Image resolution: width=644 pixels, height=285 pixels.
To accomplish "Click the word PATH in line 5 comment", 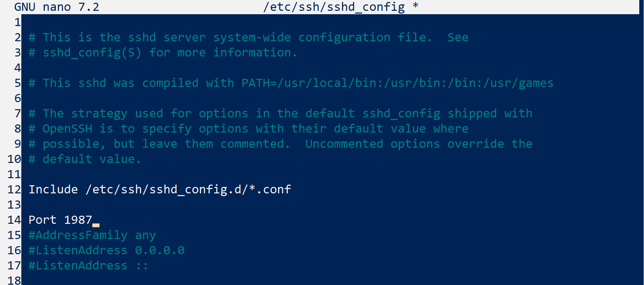I will (255, 83).
